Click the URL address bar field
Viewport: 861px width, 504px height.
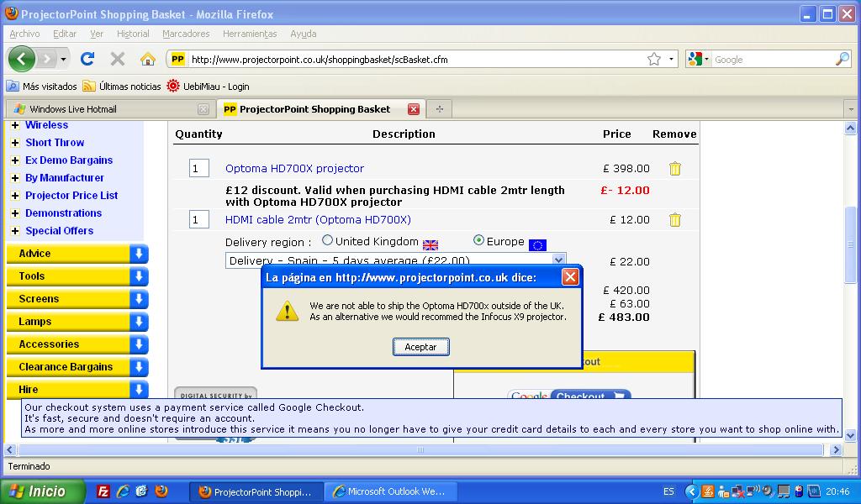[416, 60]
